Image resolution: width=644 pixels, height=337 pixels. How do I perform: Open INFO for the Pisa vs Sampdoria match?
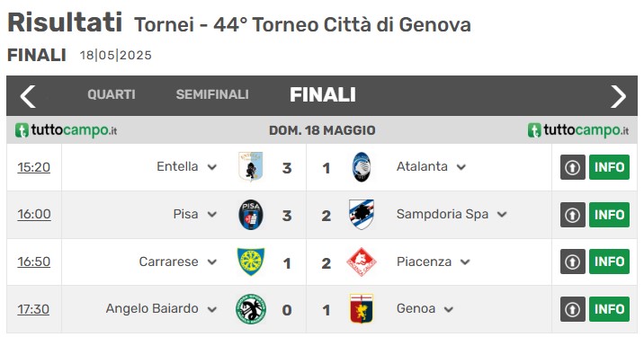tap(609, 215)
